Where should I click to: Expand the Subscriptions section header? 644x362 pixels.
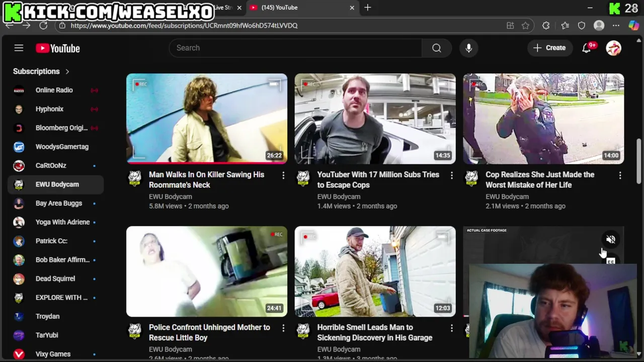41,71
